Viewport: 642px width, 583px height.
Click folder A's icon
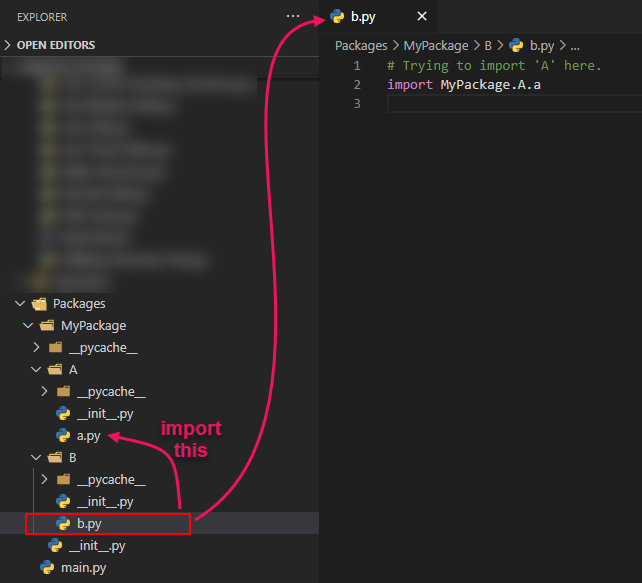55,370
